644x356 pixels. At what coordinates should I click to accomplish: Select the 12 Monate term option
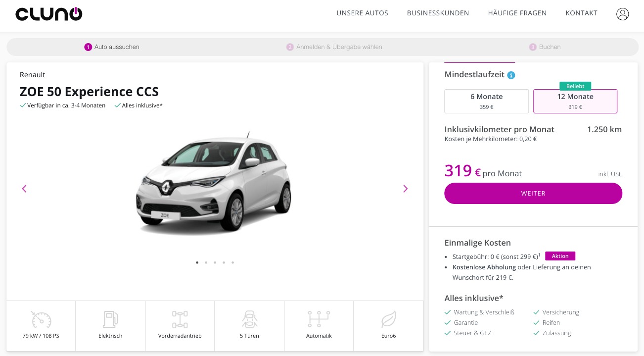[575, 101]
